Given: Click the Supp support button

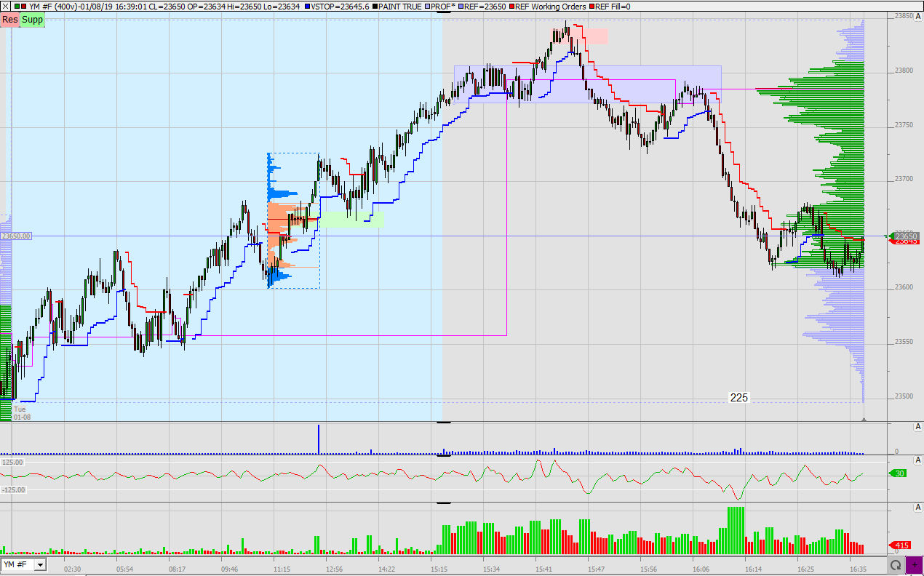Looking at the screenshot, I should tap(32, 20).
